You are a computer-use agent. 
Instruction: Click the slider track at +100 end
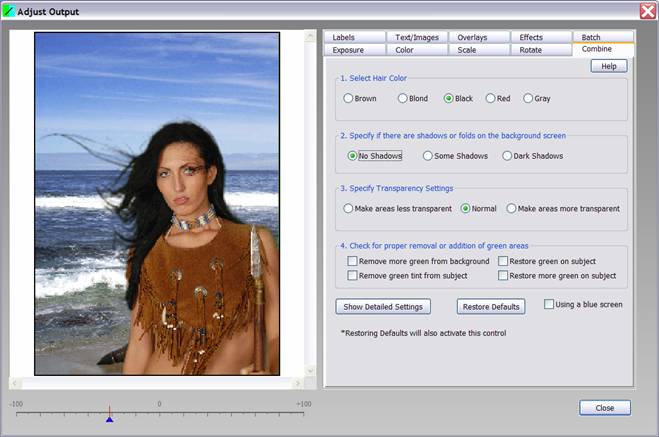coord(303,414)
